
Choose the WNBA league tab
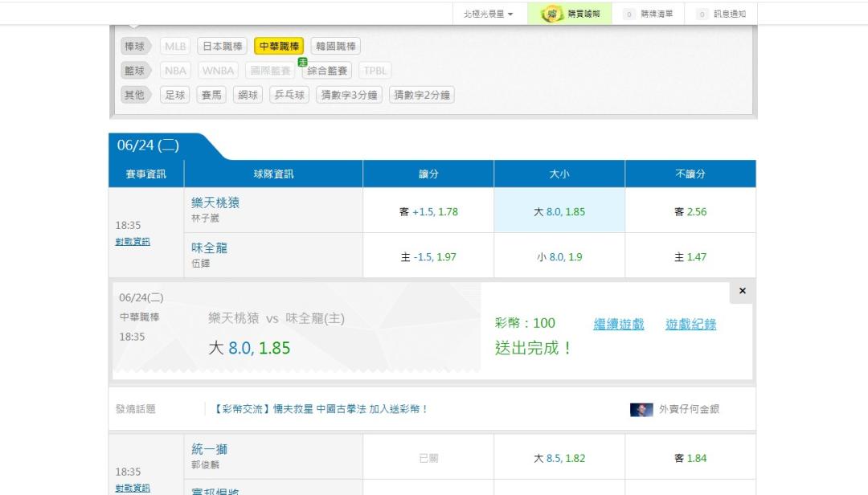pos(218,71)
